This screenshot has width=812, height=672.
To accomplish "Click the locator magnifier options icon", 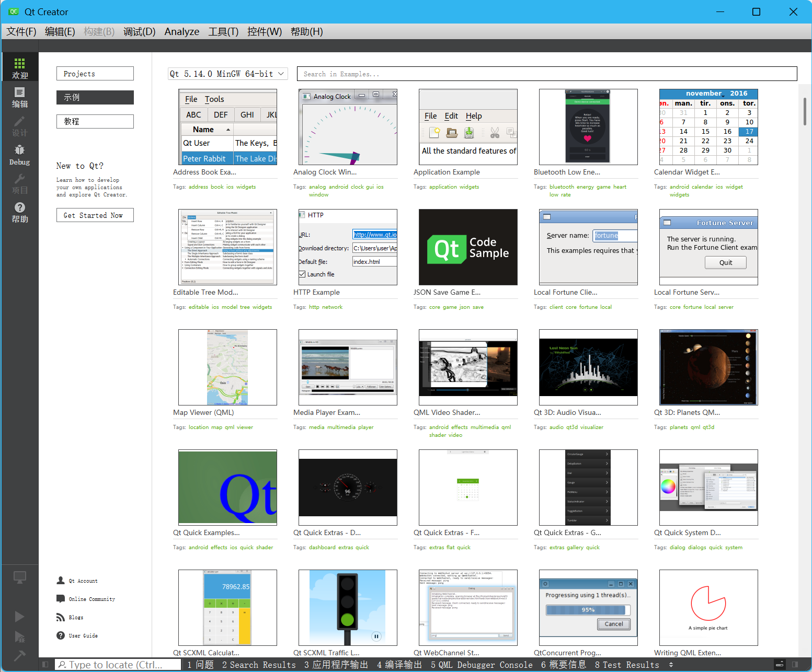I will point(62,665).
